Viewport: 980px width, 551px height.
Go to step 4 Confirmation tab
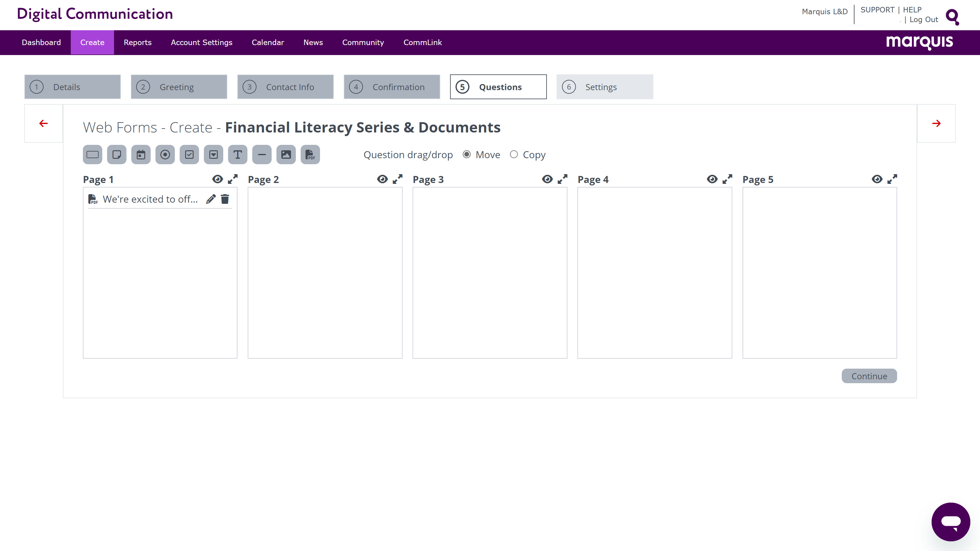[x=392, y=87]
